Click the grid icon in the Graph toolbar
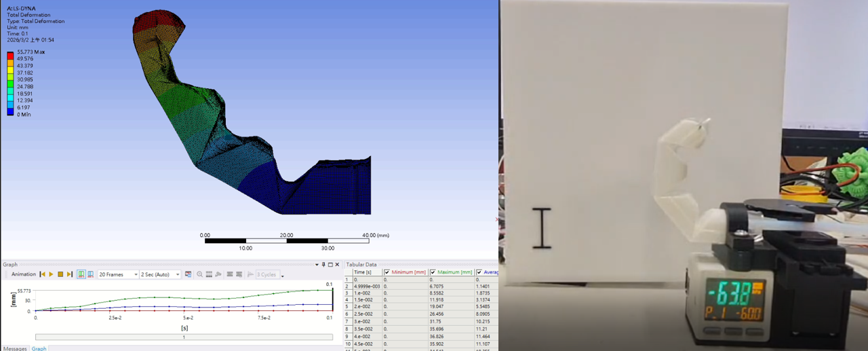This screenshot has width=868, height=351. click(209, 274)
